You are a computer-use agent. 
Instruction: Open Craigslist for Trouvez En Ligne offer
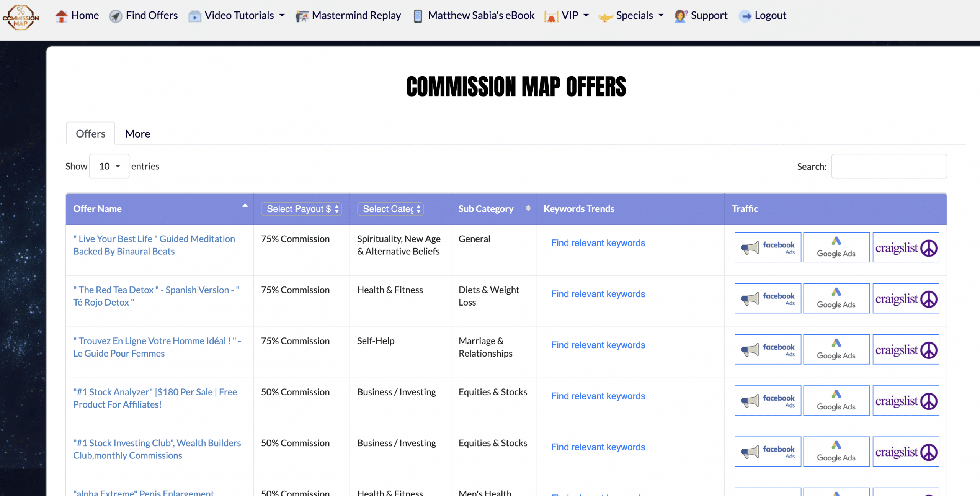[906, 349]
